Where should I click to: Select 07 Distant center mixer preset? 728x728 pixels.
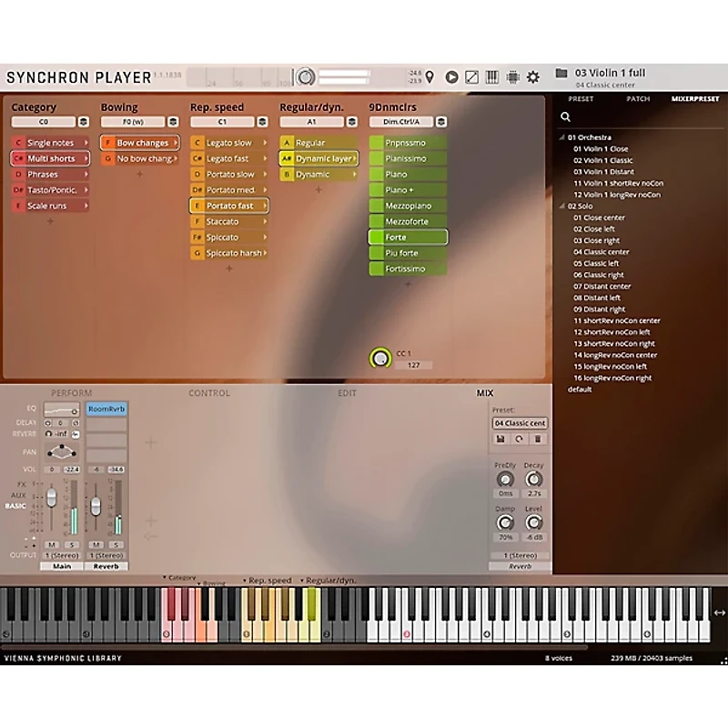[602, 287]
